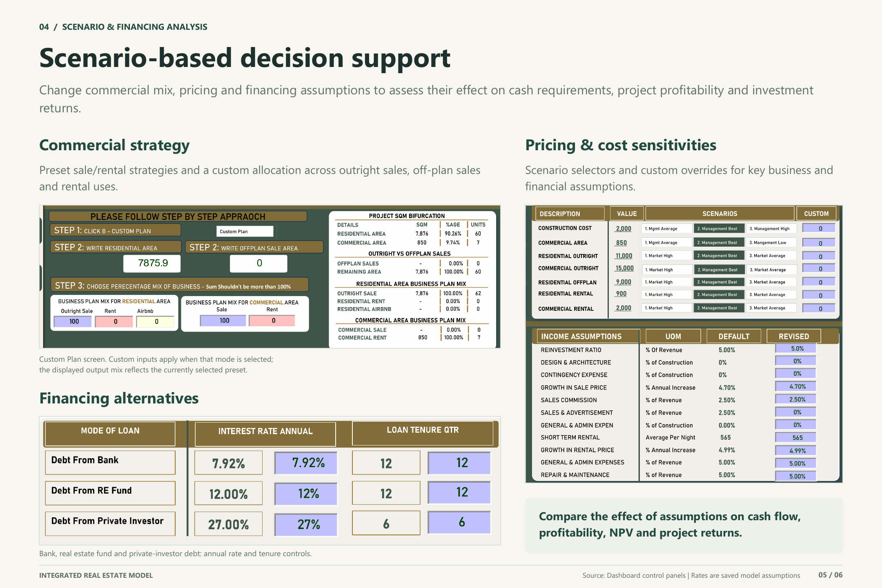
Task: Edit the revised Reinvestment Ratio field 5.0%
Action: coord(796,348)
